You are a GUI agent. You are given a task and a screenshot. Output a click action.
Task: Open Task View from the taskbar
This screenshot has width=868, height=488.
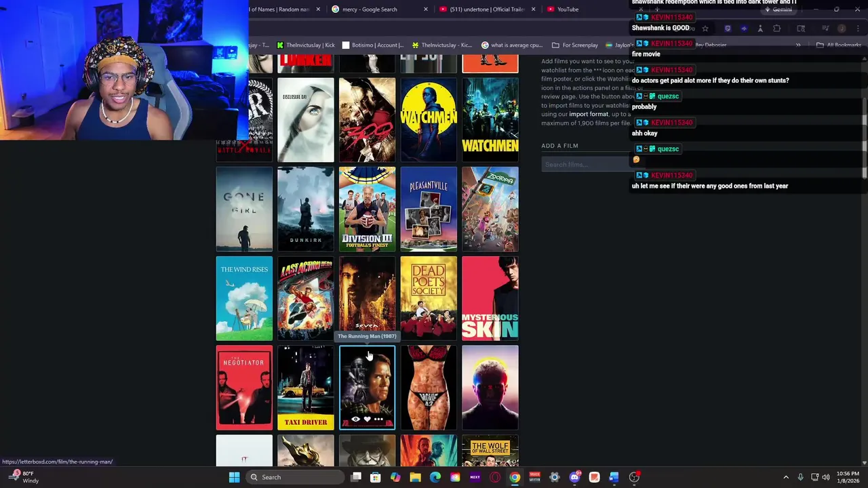[x=356, y=477]
